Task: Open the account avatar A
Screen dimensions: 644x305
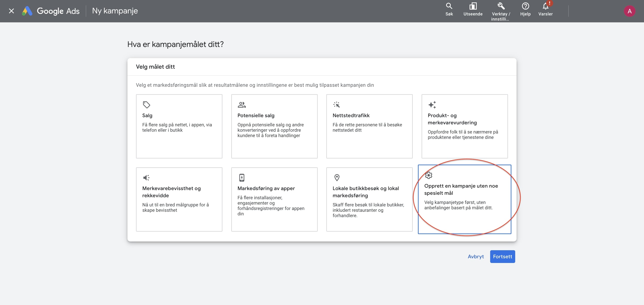Action: tap(629, 11)
